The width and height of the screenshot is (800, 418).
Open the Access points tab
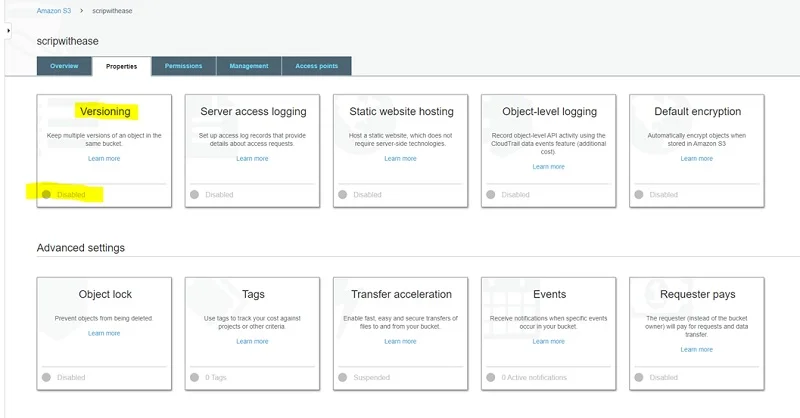316,66
